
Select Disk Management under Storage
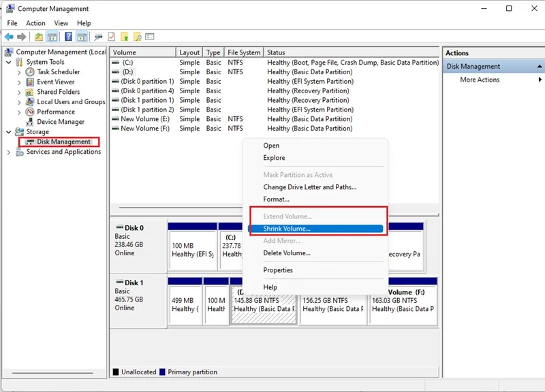pos(63,142)
